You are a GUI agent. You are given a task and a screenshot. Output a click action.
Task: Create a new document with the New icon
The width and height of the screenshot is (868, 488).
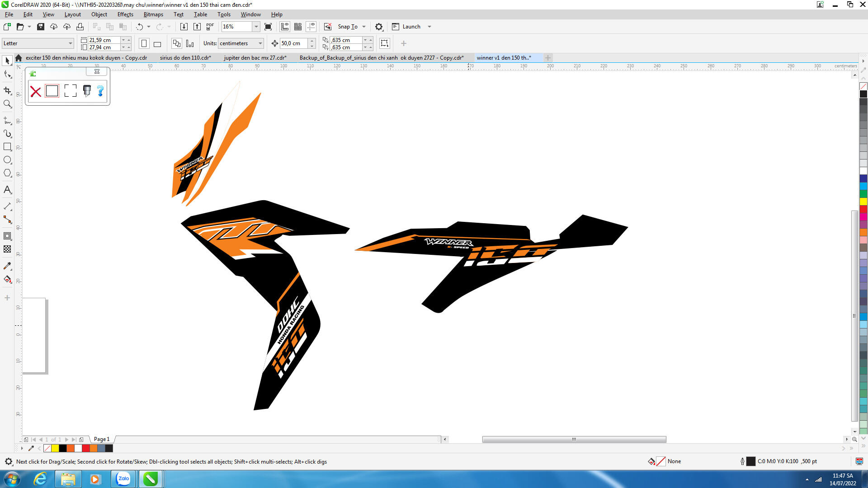[x=7, y=27]
